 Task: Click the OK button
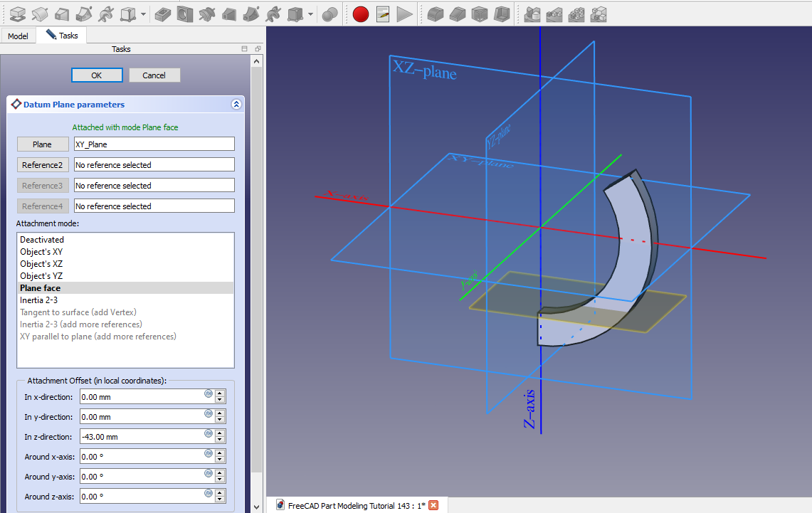pyautogui.click(x=97, y=75)
